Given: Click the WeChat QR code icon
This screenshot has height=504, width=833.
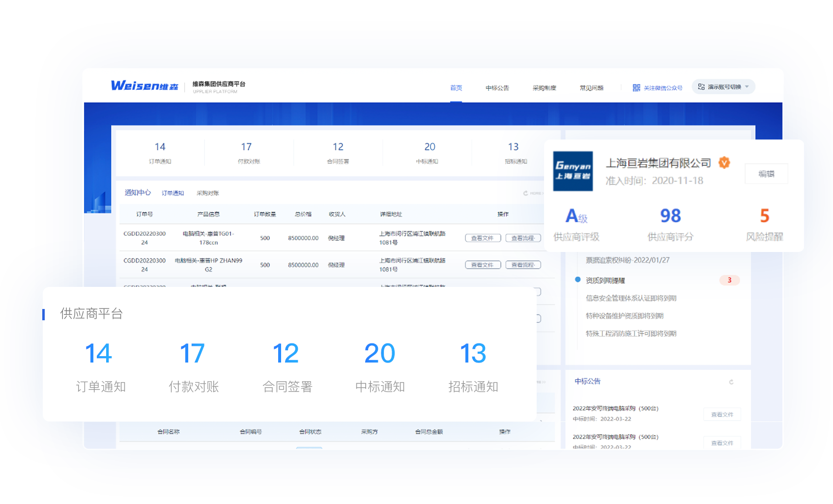Looking at the screenshot, I should click(x=636, y=88).
